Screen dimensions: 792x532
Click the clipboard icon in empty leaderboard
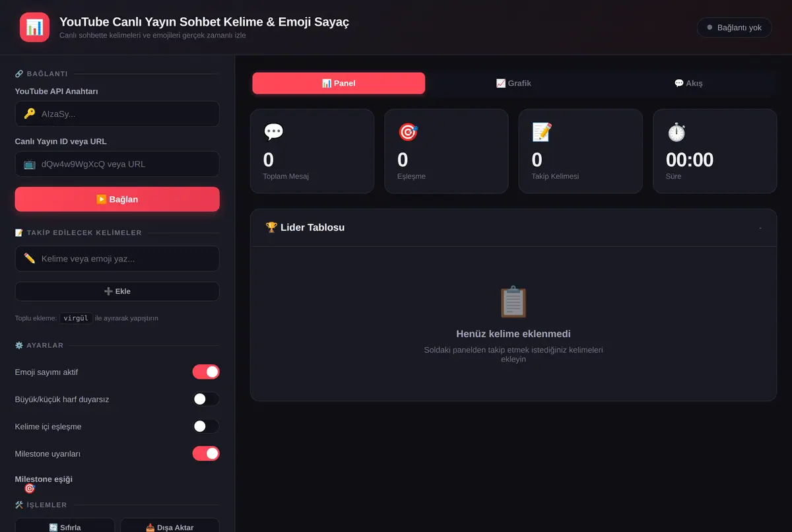(x=513, y=302)
